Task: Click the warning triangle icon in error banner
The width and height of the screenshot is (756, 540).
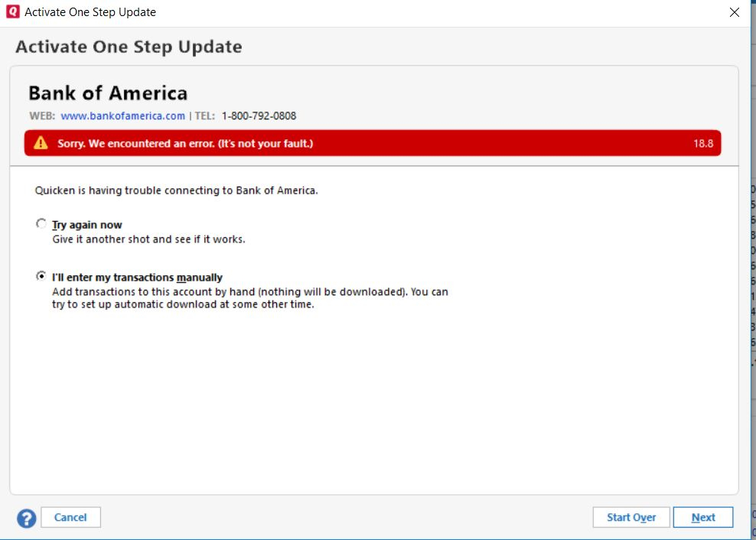Action: [41, 143]
